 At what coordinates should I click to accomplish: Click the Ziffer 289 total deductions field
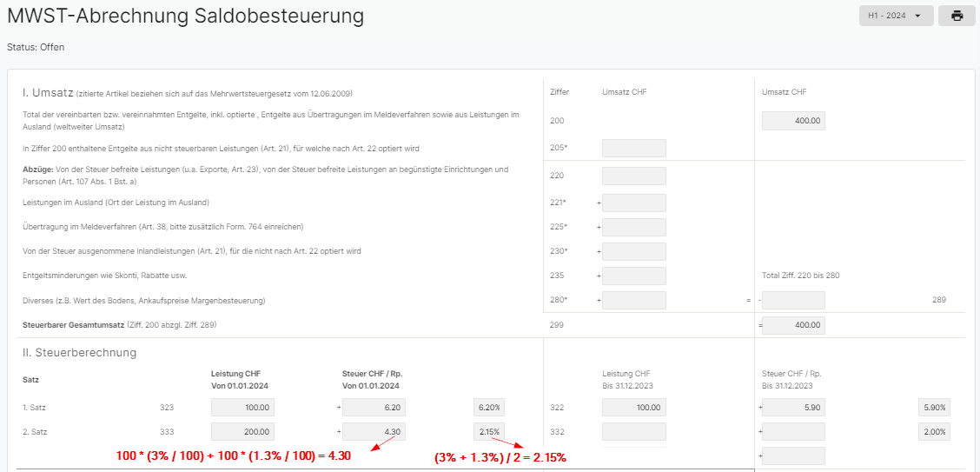[794, 300]
